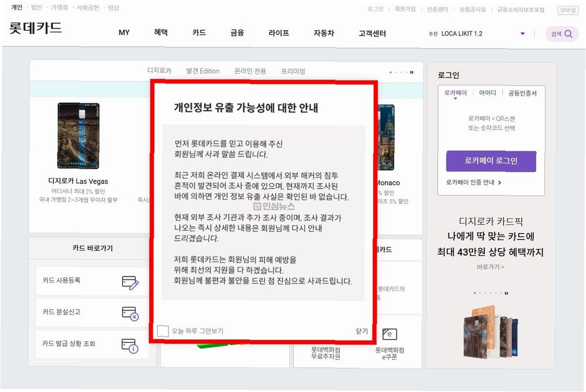Click the first card pick pagination dot
Screen dimensions: 586x392
tap(475, 293)
